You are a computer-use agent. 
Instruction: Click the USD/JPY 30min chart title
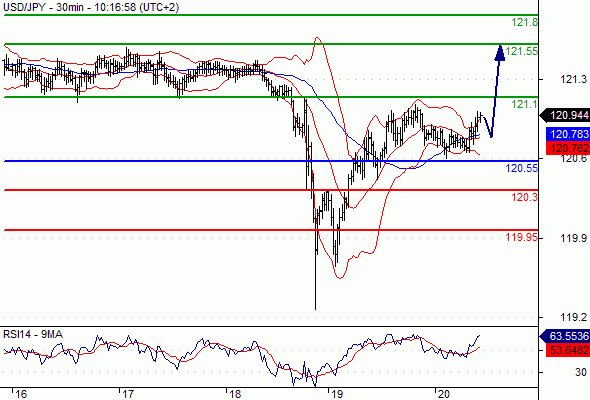pyautogui.click(x=91, y=7)
